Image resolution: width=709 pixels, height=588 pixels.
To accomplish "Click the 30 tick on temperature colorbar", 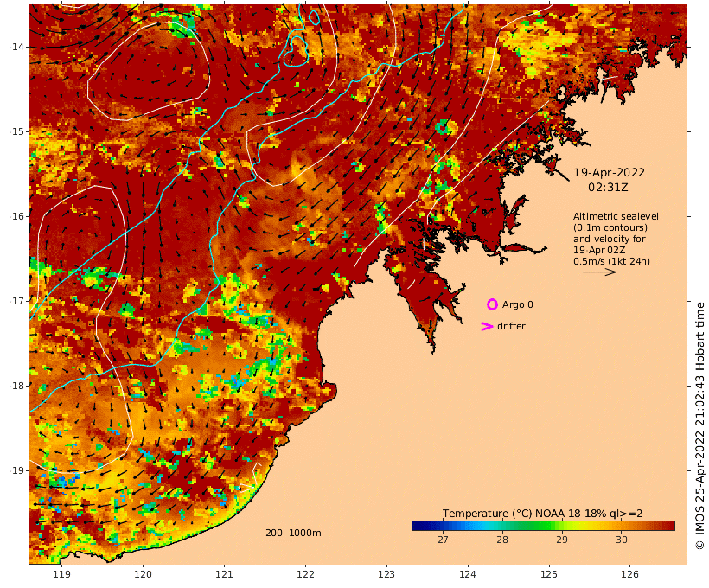I will [622, 540].
